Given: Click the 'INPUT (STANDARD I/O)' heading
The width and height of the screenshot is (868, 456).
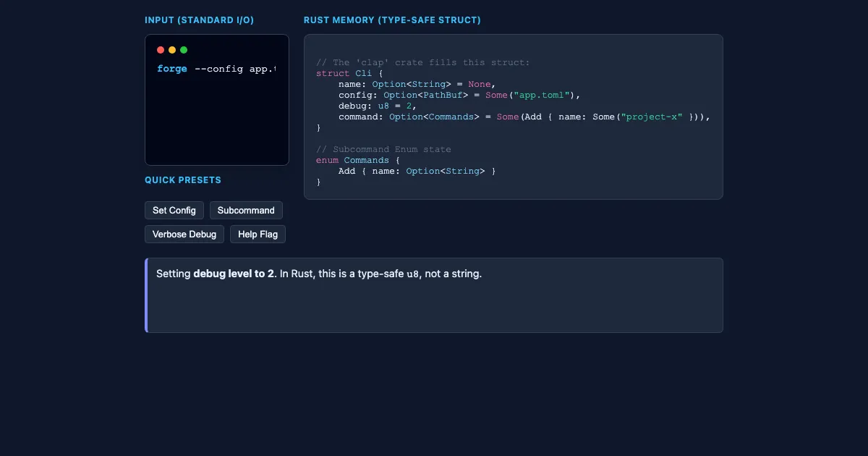Looking at the screenshot, I should tap(199, 20).
